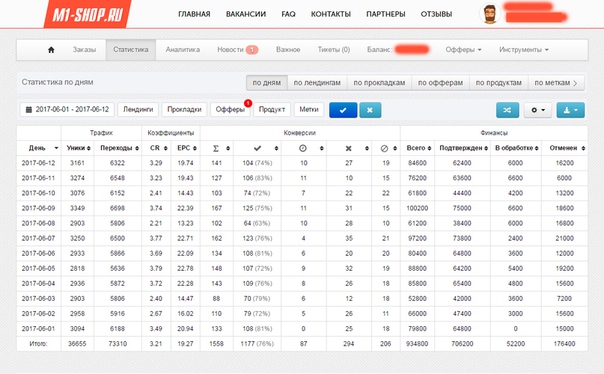Open the Офферы filter button

(x=230, y=109)
